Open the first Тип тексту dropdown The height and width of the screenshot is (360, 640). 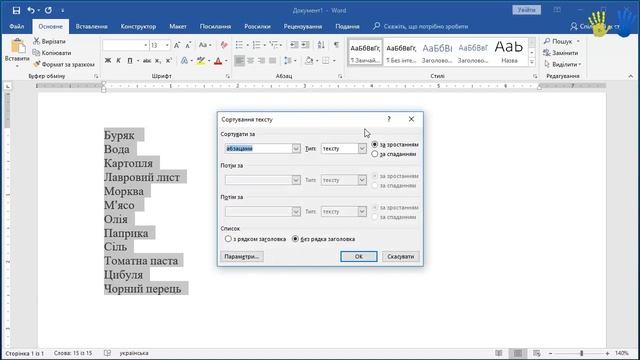point(362,149)
